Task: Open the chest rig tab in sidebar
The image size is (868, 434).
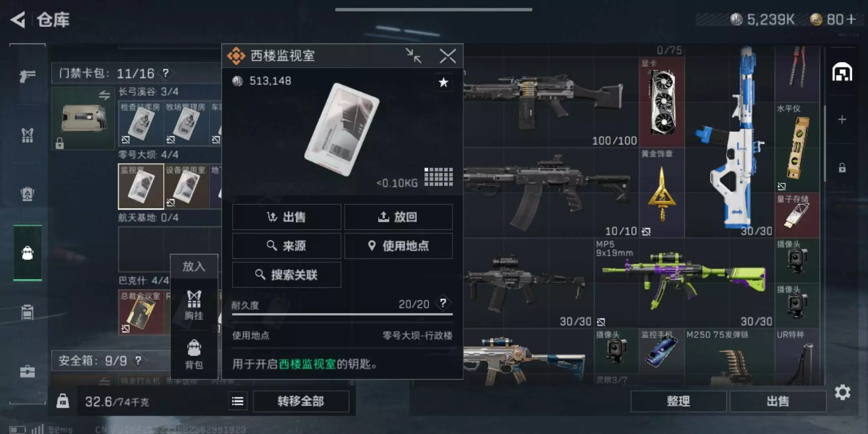Action: [27, 135]
